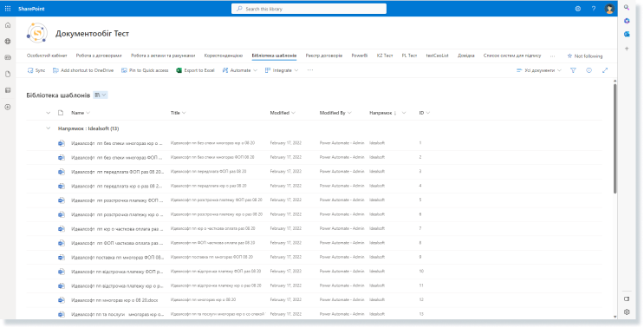Open the Name column menu
Image resolution: width=644 pixels, height=328 pixels.
pyautogui.click(x=81, y=113)
